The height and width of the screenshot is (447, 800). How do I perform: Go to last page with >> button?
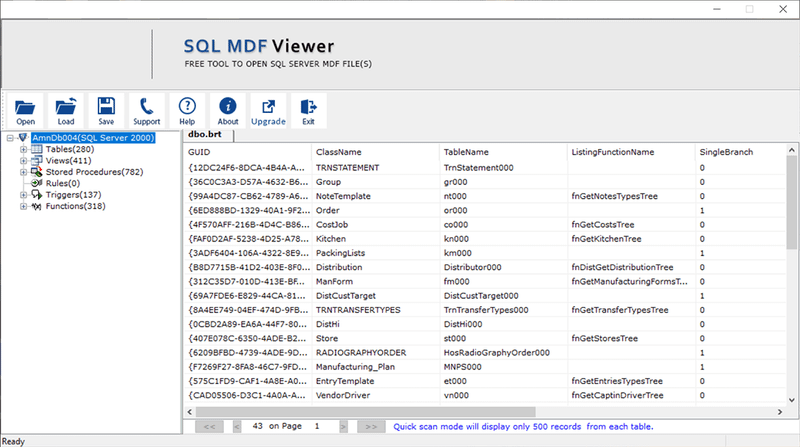pyautogui.click(x=371, y=427)
